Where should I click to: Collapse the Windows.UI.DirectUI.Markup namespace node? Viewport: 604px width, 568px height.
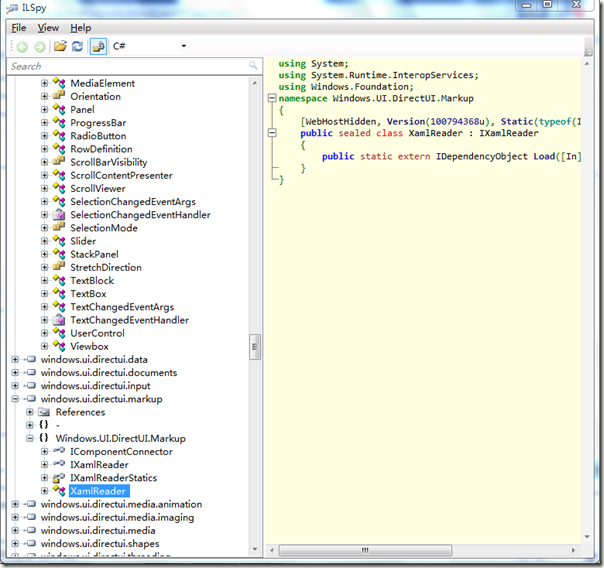point(30,438)
